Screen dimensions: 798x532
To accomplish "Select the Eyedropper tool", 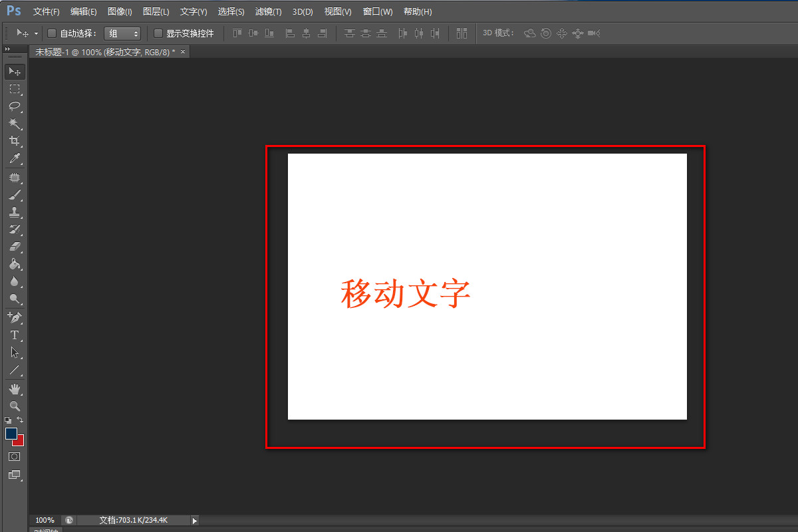I will click(x=15, y=159).
